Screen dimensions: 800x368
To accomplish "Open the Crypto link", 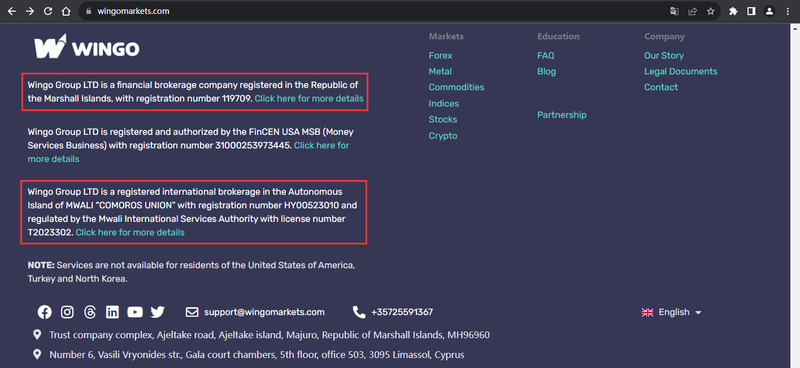I will [x=443, y=136].
